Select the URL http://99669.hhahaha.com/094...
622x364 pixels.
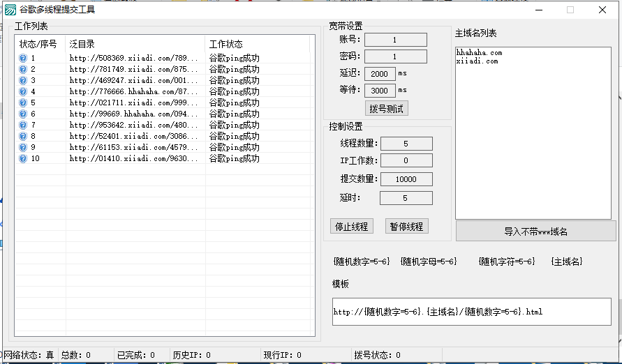(x=133, y=114)
